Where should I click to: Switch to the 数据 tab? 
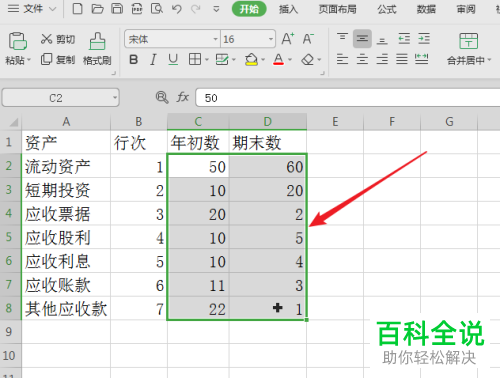click(426, 9)
